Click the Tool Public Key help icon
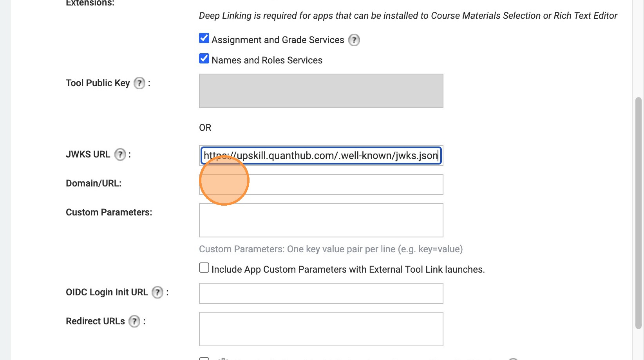This screenshot has width=644, height=360. click(x=139, y=83)
